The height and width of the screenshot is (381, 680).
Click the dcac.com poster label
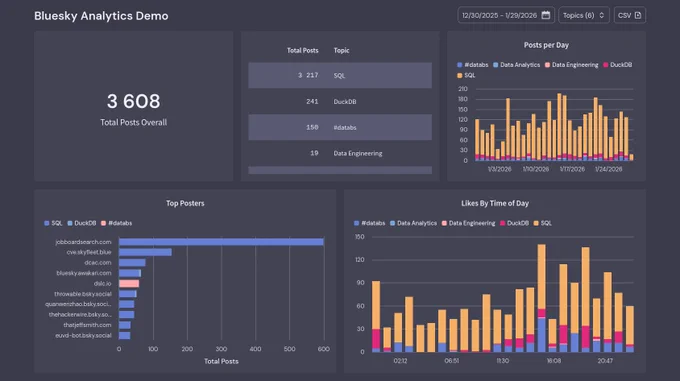click(x=98, y=263)
